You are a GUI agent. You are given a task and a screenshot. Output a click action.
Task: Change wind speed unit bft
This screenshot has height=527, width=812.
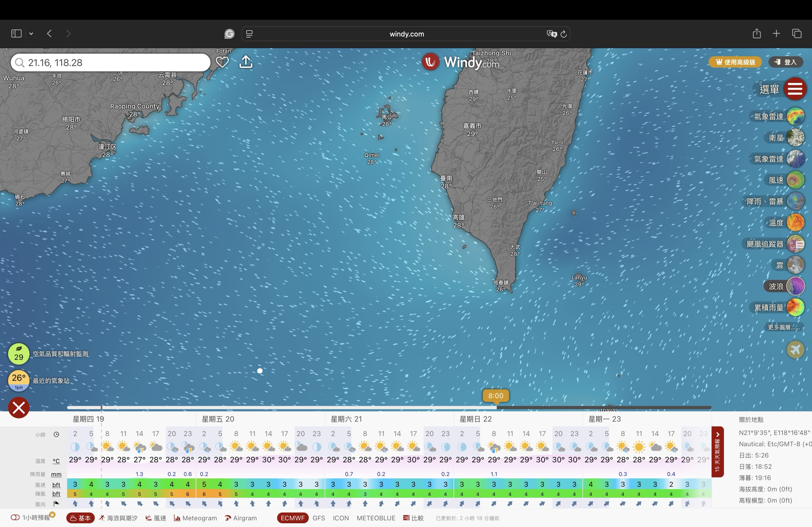point(56,485)
